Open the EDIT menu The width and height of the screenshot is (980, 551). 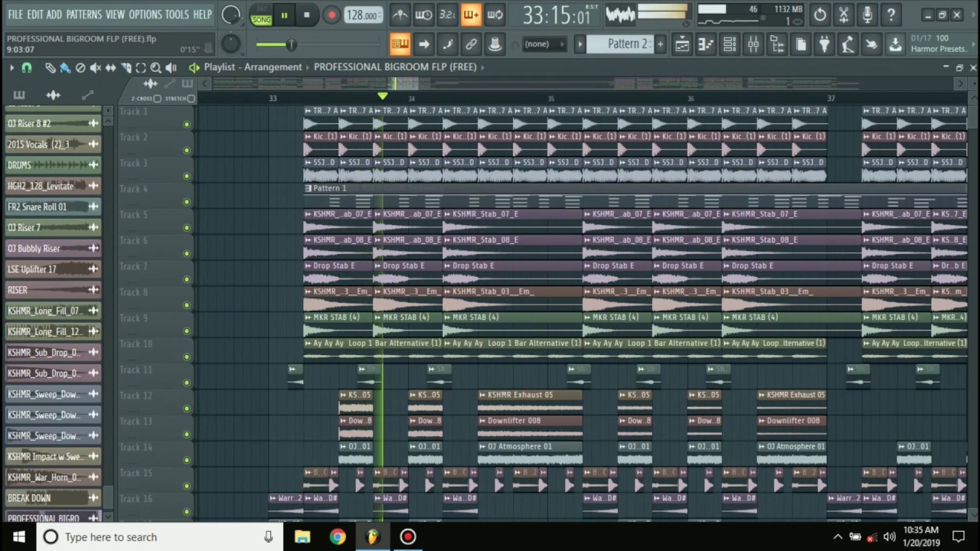(x=35, y=15)
